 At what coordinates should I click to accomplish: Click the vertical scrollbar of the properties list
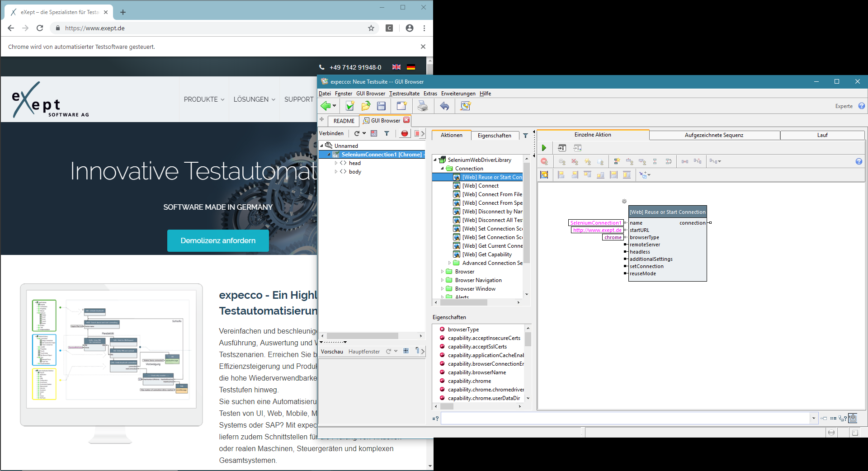(x=528, y=339)
